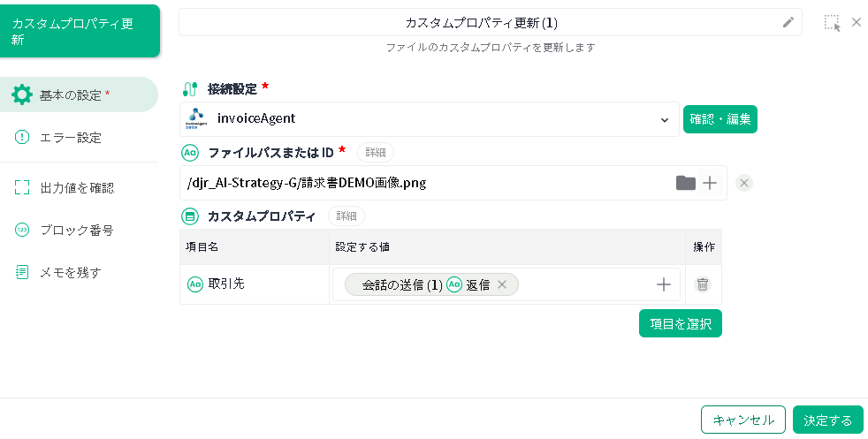
Task: Click the plus icon in file path field
Action: pos(710,183)
